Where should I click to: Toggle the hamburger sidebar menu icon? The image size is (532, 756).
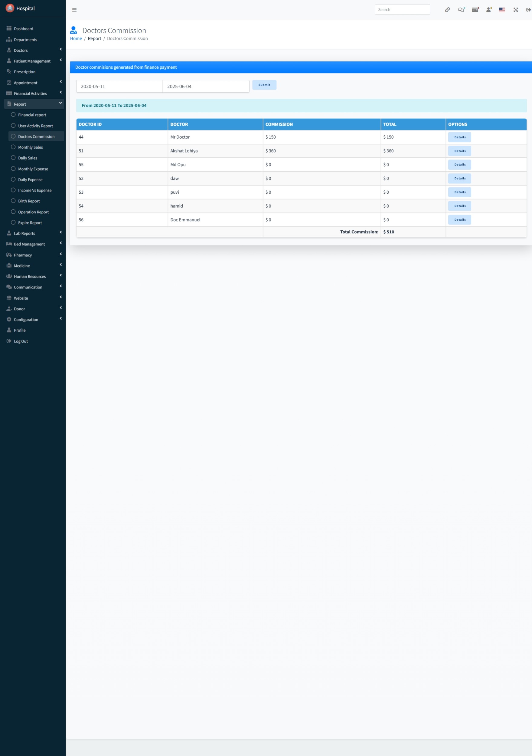pos(74,10)
